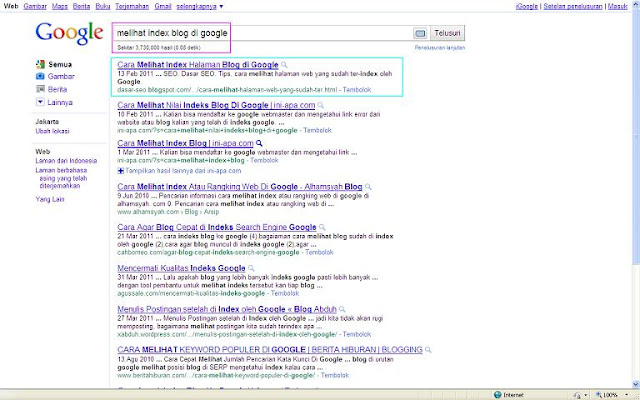Screen dimensions: 640x400
Task: Select Semua in the sidebar
Action: tap(60, 64)
